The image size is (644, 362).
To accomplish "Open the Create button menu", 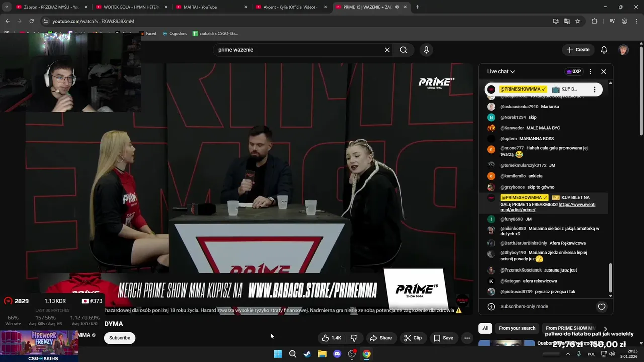I will click(578, 50).
